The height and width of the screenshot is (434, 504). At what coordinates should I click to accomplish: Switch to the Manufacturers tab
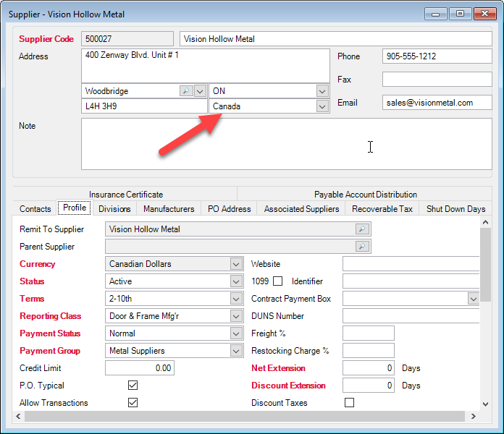coord(169,209)
